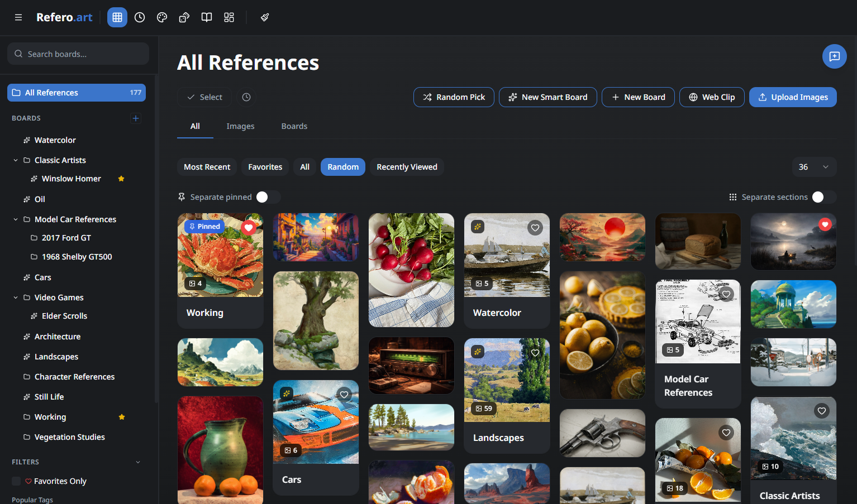Click the dice icon in top toolbar
The height and width of the screenshot is (504, 857).
[x=184, y=17]
